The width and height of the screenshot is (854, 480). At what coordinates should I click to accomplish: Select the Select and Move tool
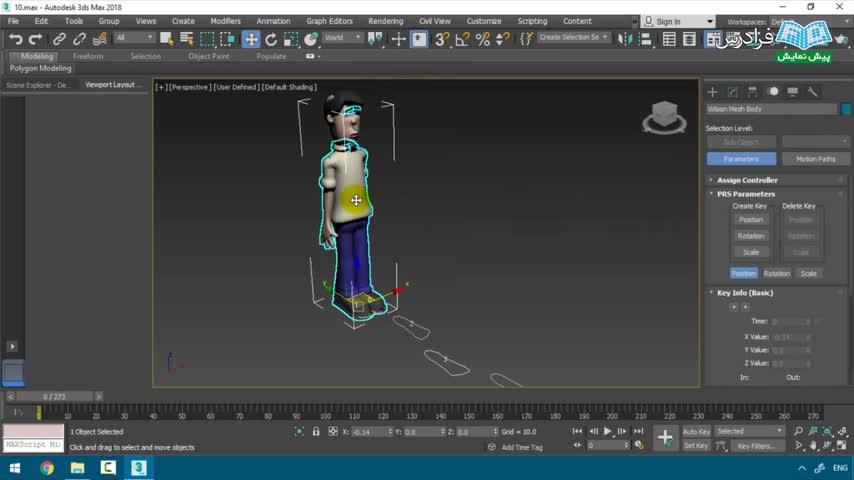[250, 39]
